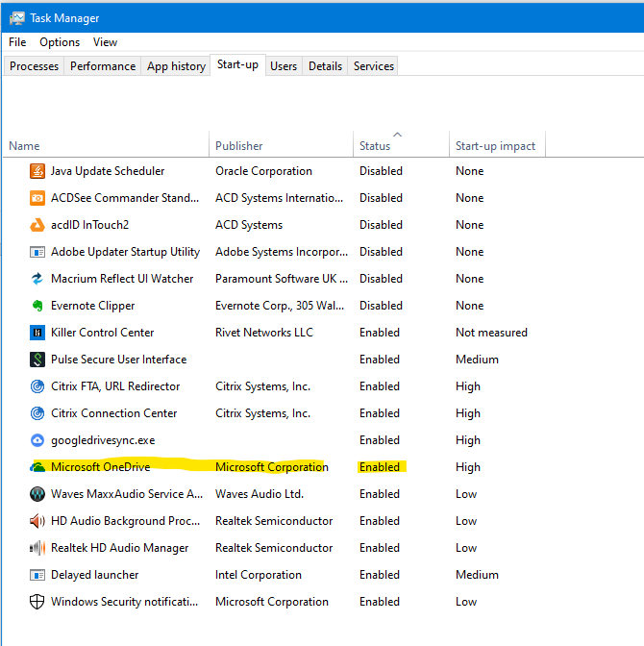This screenshot has height=646, width=644.
Task: Click the Enabled status of Microsoft OneDrive
Action: [380, 467]
